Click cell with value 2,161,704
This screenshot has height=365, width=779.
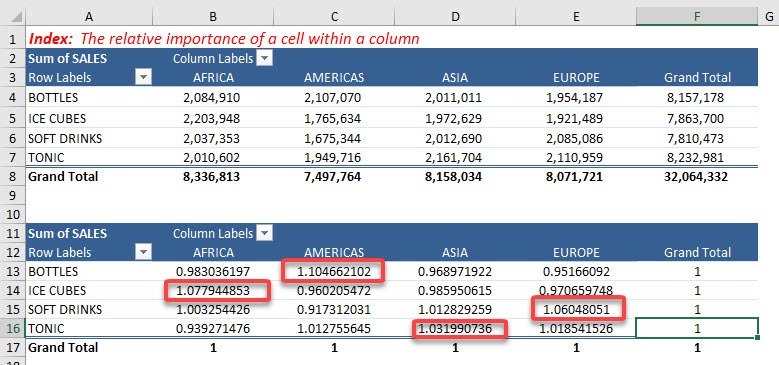click(453, 158)
